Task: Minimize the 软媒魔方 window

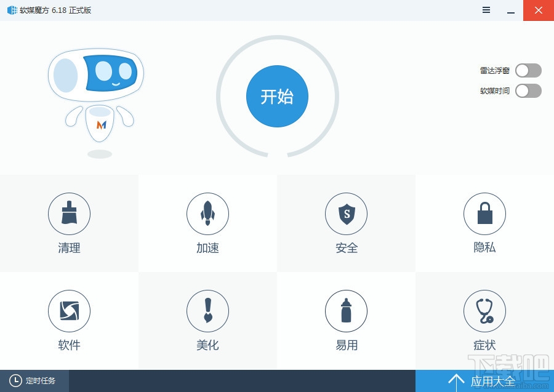Action: point(510,10)
